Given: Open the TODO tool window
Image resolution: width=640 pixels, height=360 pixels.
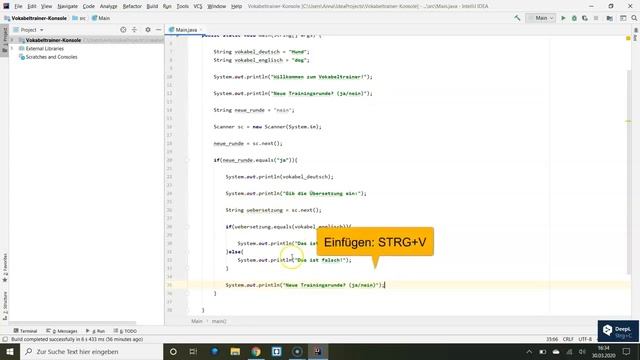Looking at the screenshot, I should tap(125, 331).
